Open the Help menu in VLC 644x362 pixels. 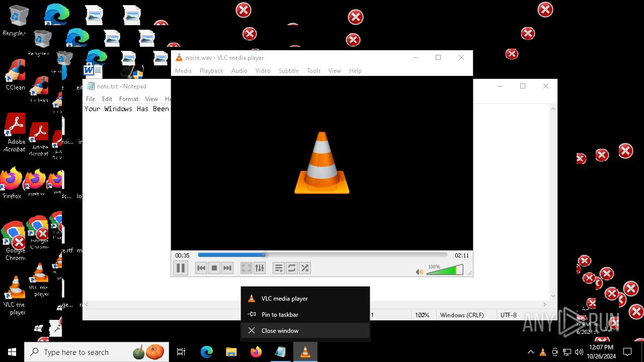point(355,71)
